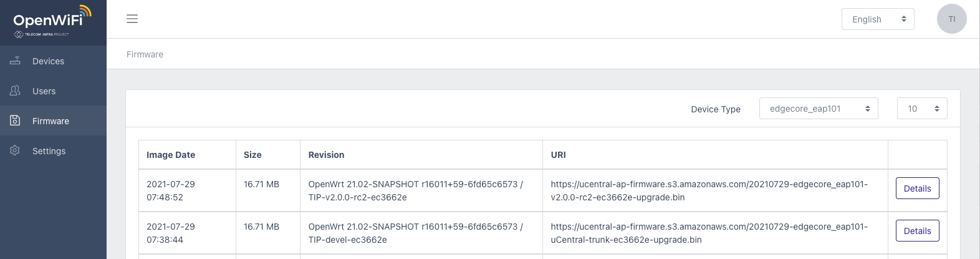
Task: Expand the edgecore_eap101 device type dropdown
Action: 818,109
